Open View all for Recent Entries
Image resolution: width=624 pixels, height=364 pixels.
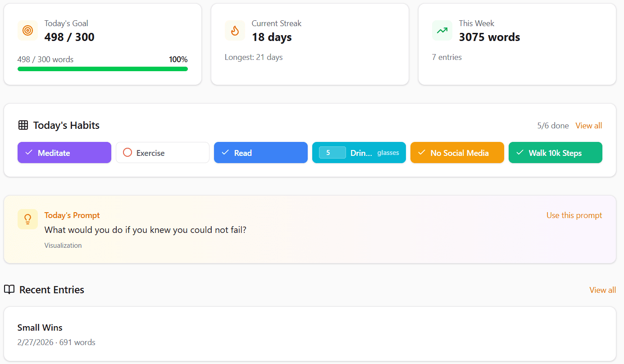(x=602, y=290)
